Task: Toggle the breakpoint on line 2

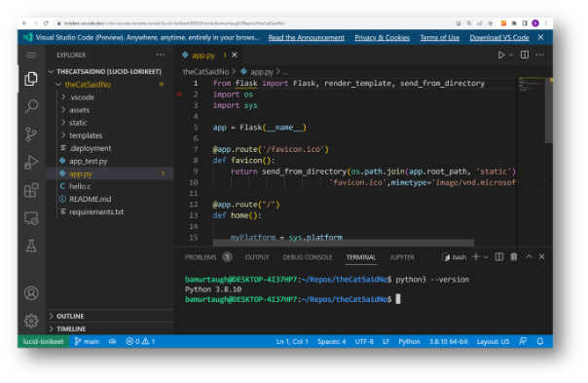Action: pyautogui.click(x=180, y=95)
